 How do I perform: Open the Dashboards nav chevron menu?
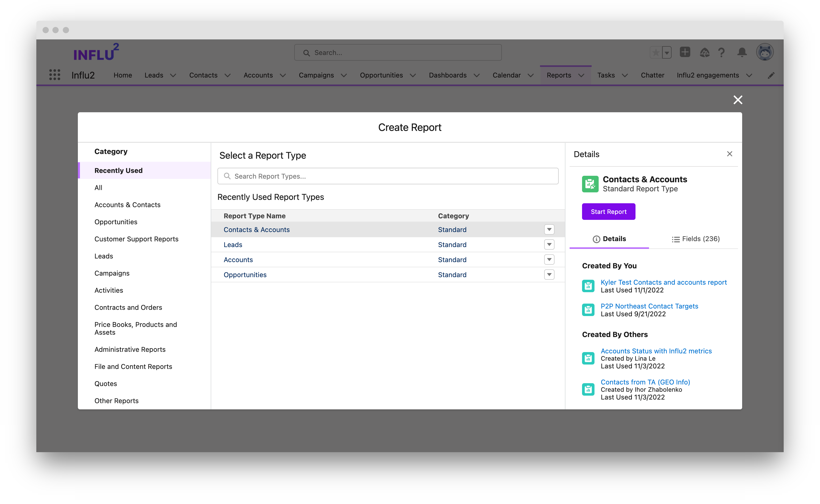(476, 75)
